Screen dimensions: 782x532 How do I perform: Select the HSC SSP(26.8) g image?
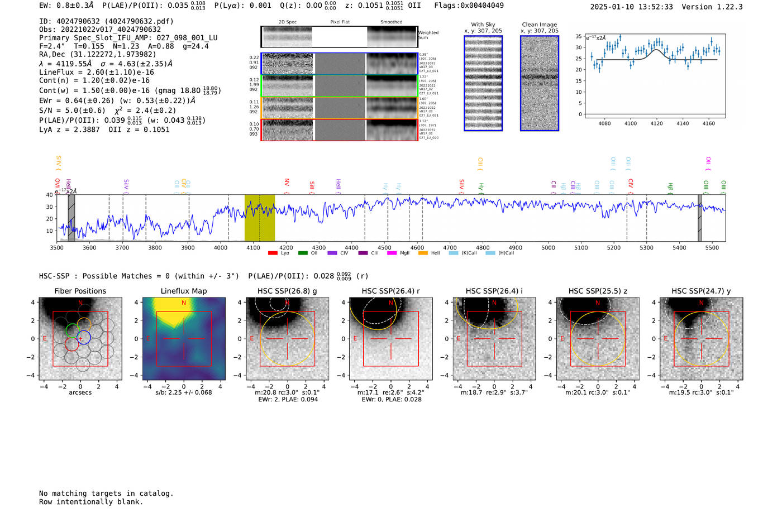287,339
